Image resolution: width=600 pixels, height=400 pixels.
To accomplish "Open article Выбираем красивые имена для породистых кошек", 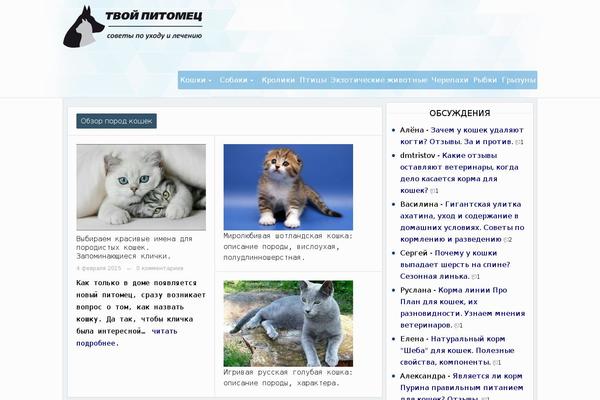I will [134, 247].
